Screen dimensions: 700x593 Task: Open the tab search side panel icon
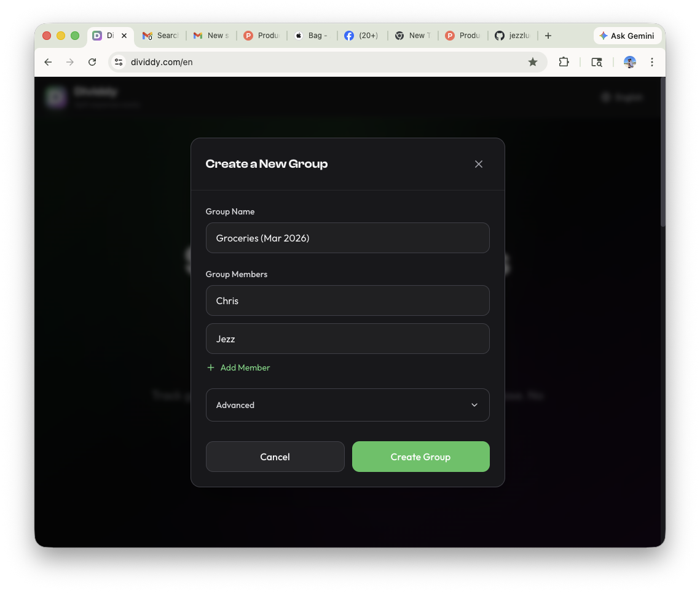(596, 62)
